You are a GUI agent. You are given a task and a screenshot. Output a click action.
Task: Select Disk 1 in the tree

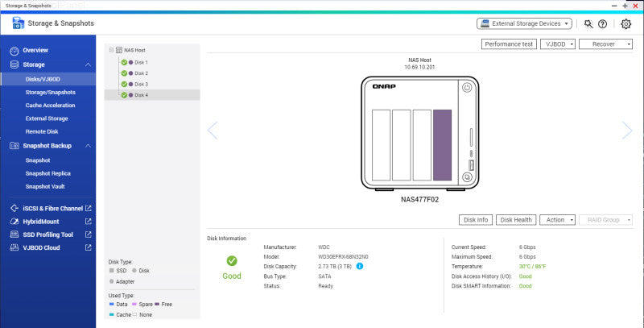pyautogui.click(x=141, y=63)
